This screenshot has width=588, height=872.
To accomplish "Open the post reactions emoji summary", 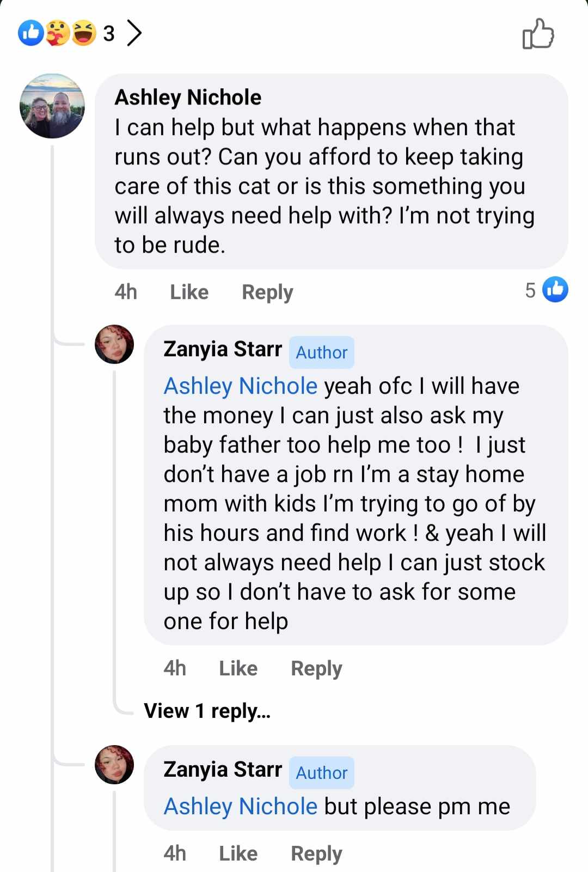I will (58, 33).
